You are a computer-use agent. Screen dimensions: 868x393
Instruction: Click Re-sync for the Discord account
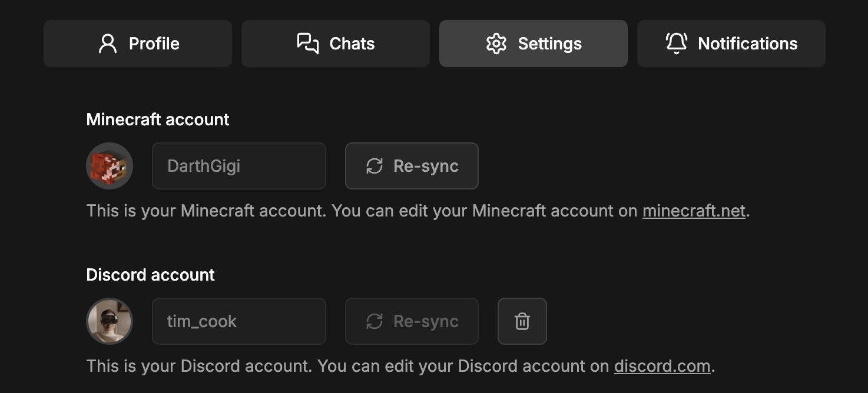(x=412, y=321)
